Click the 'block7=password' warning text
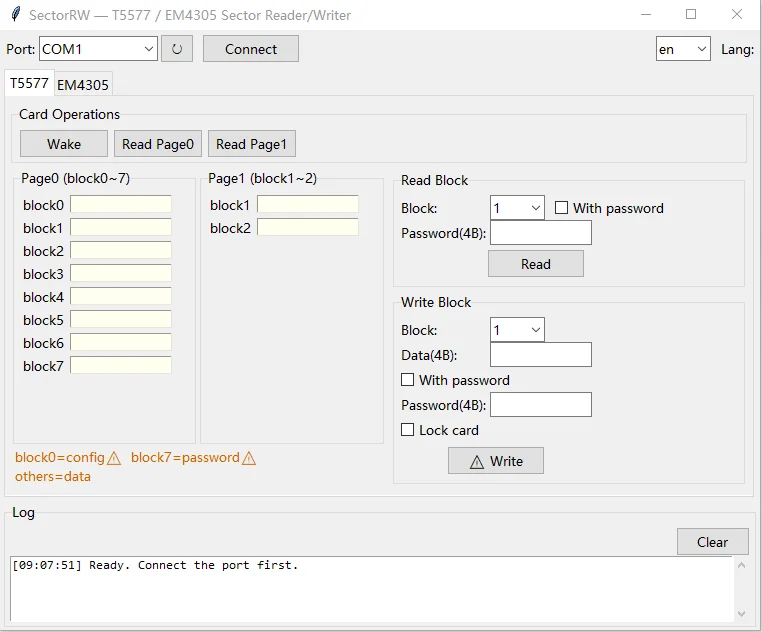 tap(185, 457)
